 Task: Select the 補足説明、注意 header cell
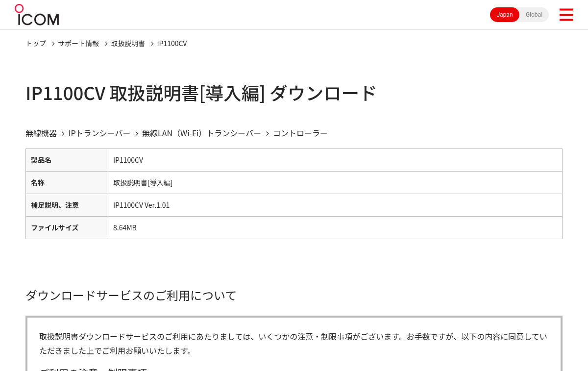67,205
